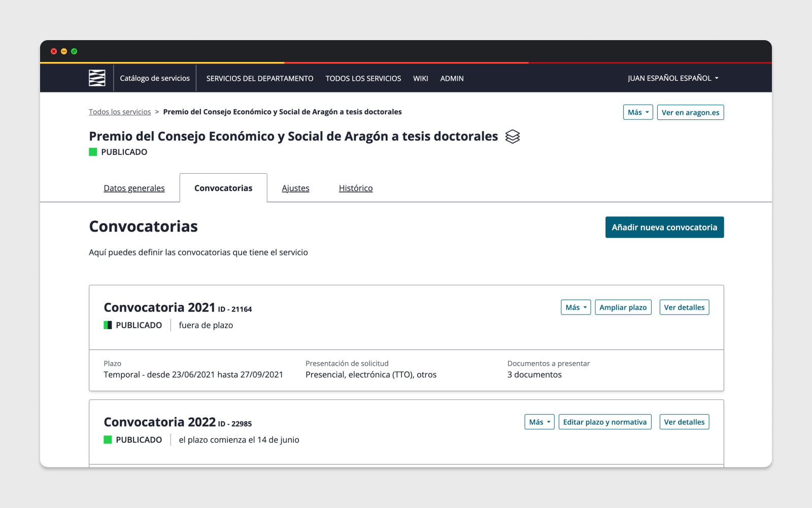Expand the Más menu for Convocatoria 2022

539,422
